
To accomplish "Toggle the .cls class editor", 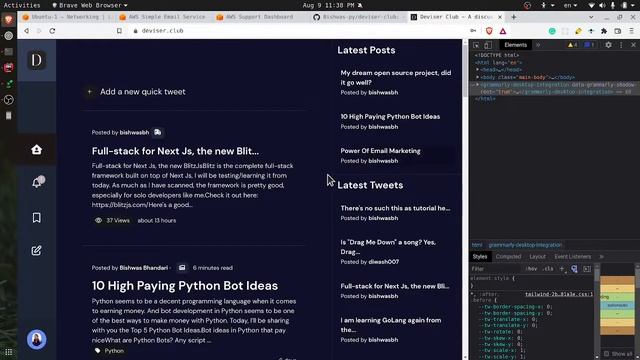I will (548, 269).
